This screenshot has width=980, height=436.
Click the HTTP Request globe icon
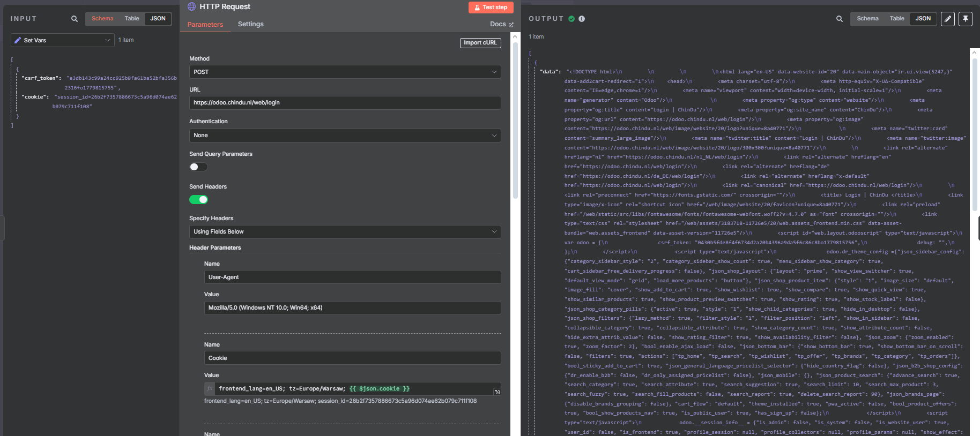point(191,6)
